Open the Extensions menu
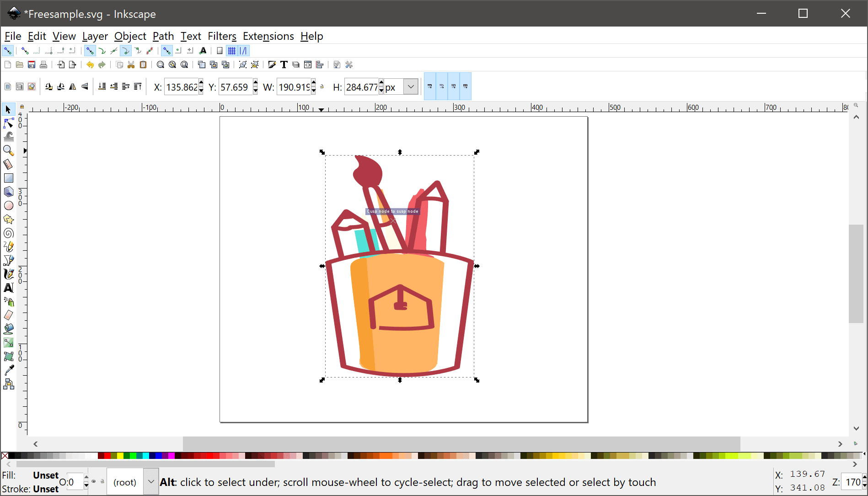 (268, 36)
